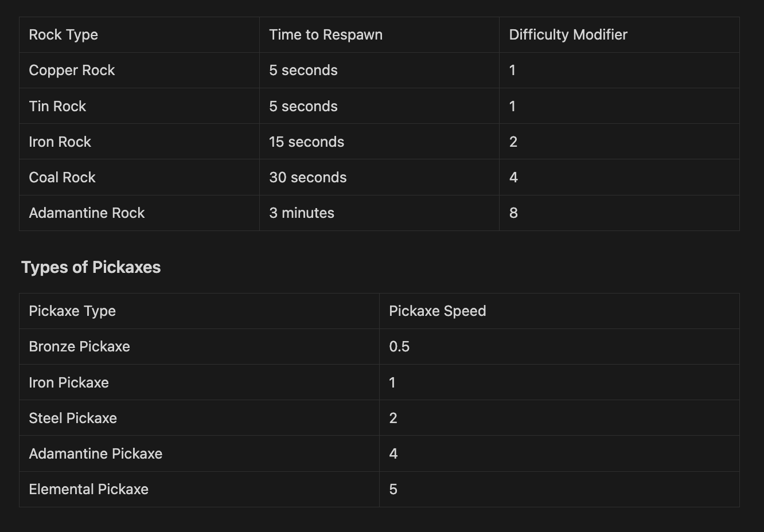764x532 pixels.
Task: Click the "Pickaxe Speed" column header
Action: click(437, 311)
